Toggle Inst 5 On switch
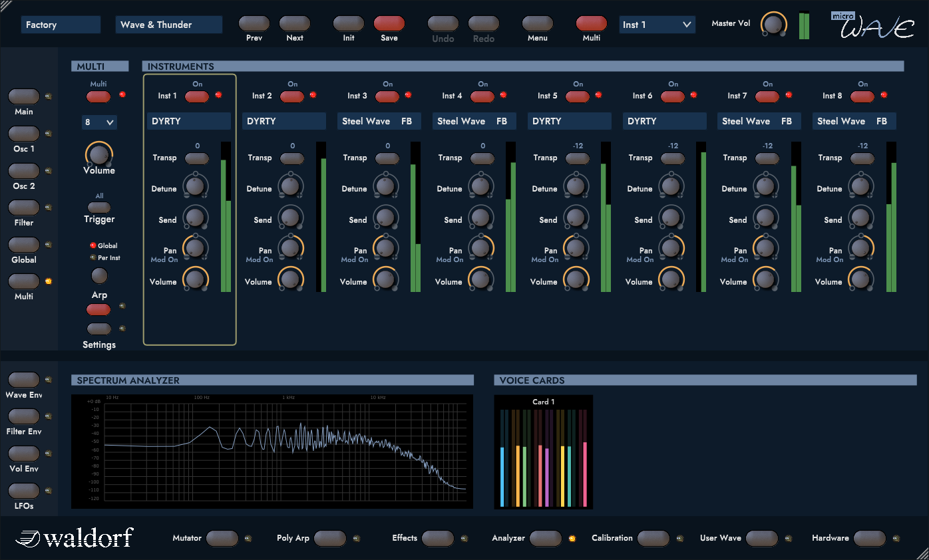The image size is (929, 560). [578, 96]
